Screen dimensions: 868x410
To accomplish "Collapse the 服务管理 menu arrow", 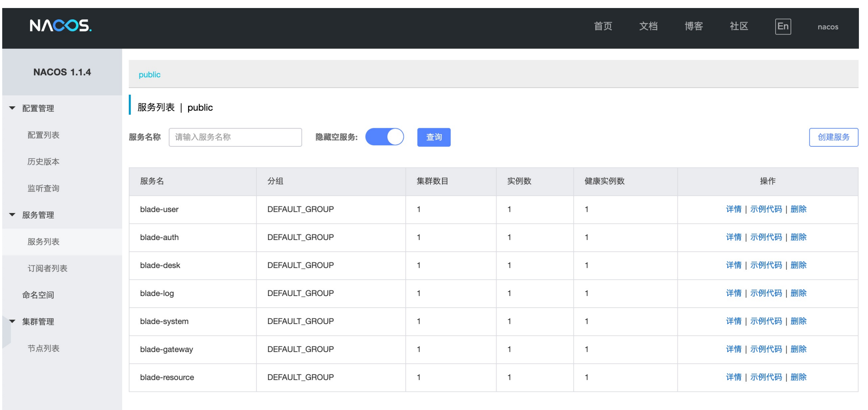I will click(x=12, y=215).
